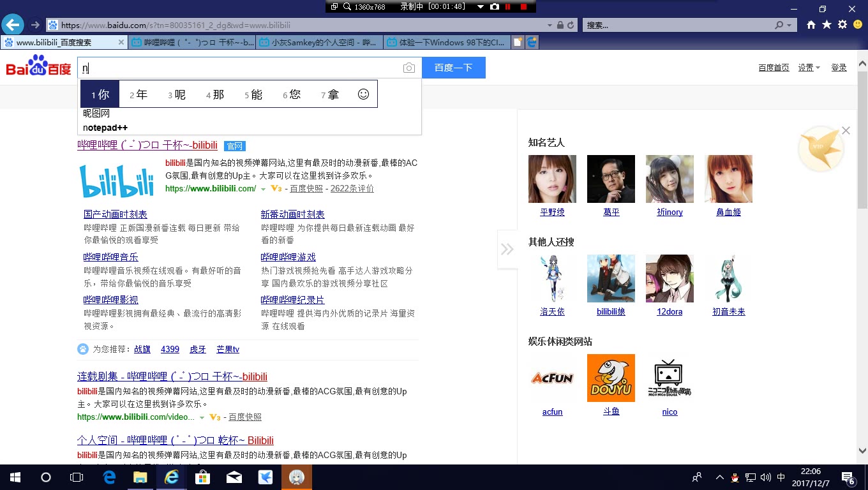Click the Open Microsoft Edge tab-bar icon

pyautogui.click(x=532, y=42)
